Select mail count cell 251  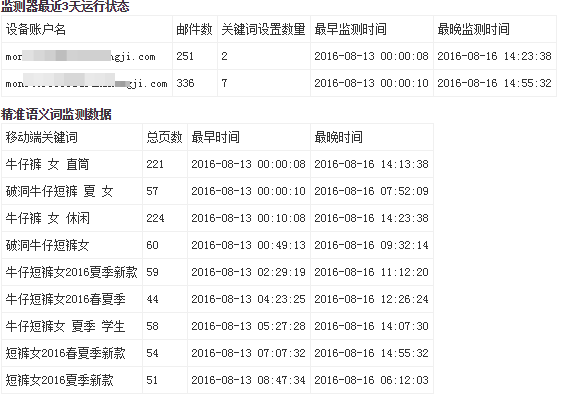coord(185,56)
